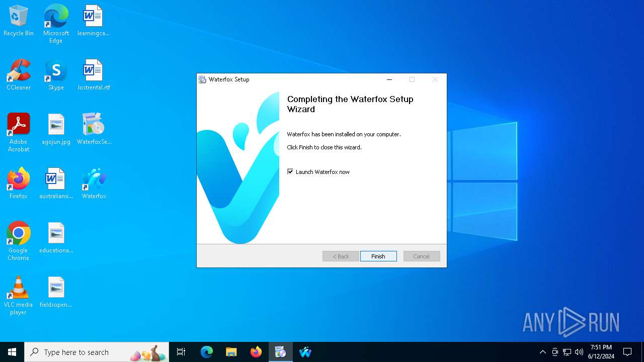
Task: Select the Google Chrome desktop shortcut
Action: click(19, 241)
